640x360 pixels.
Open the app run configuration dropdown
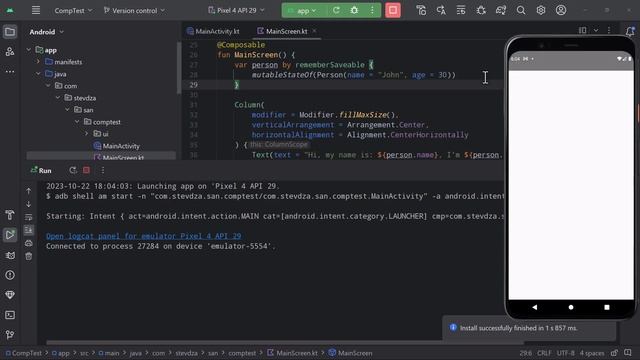[x=302, y=11]
